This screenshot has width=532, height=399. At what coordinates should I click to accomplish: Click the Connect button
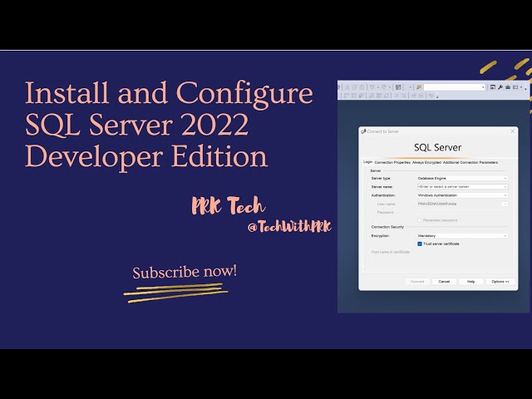click(417, 282)
